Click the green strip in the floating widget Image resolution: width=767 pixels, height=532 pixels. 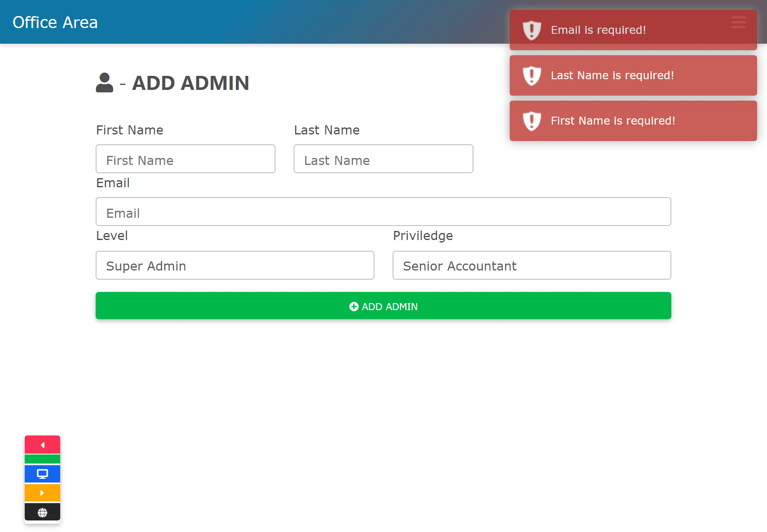(x=42, y=459)
